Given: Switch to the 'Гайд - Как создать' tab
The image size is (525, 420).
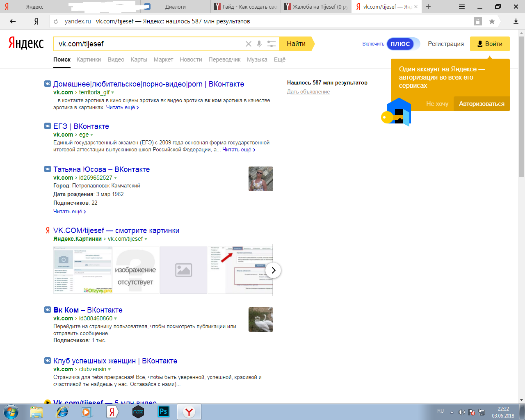Looking at the screenshot, I should [x=246, y=7].
